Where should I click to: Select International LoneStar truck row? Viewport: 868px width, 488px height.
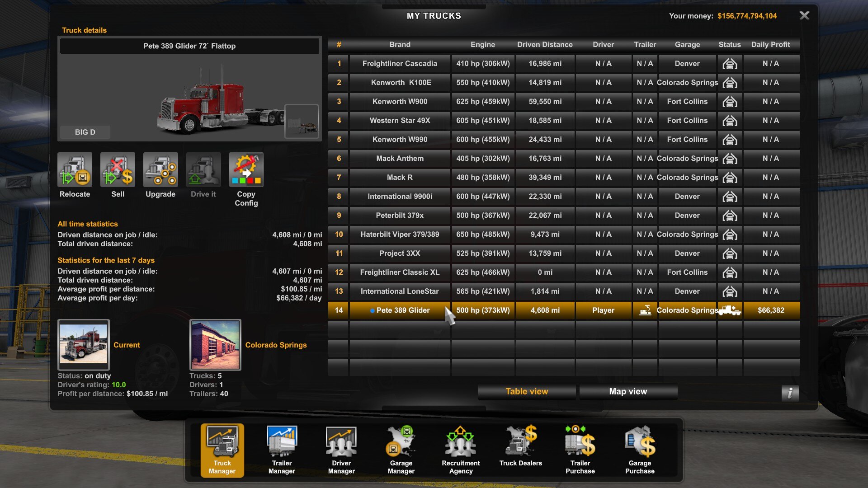[x=564, y=291]
